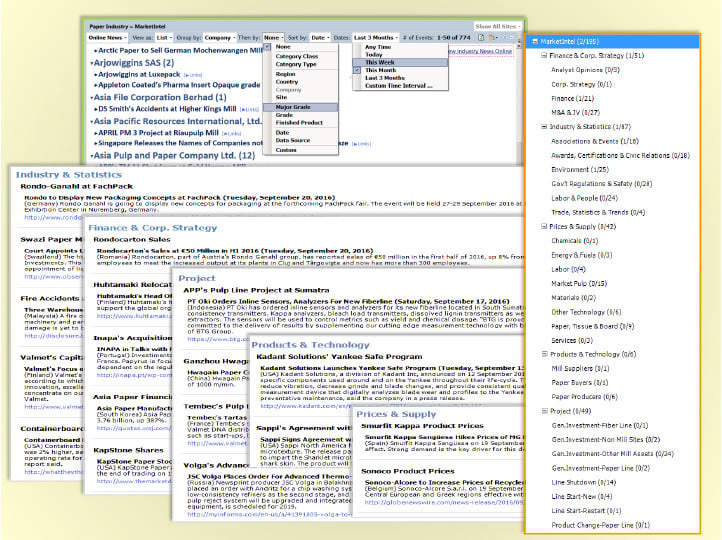The image size is (722, 540).
Task: Select Analyst Opinions (0/3) tree item
Action: 585,70
